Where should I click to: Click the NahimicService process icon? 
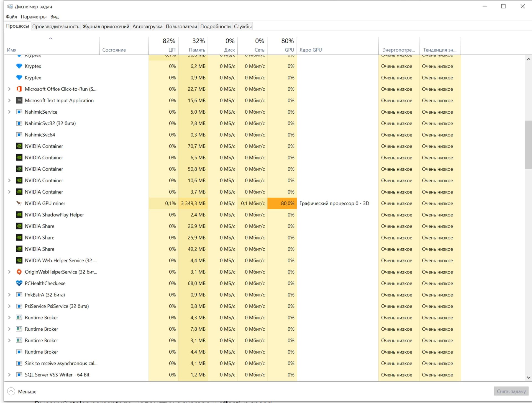click(19, 112)
